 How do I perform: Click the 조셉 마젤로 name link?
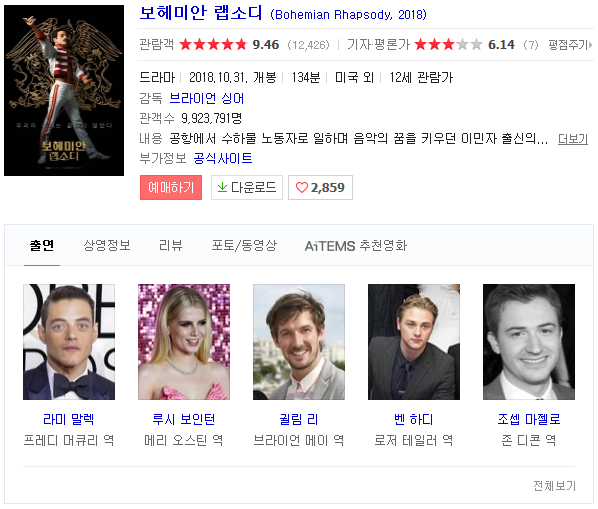click(529, 419)
